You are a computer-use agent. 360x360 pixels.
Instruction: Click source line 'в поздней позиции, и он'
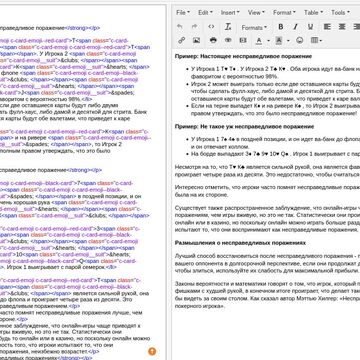[x=109, y=196]
